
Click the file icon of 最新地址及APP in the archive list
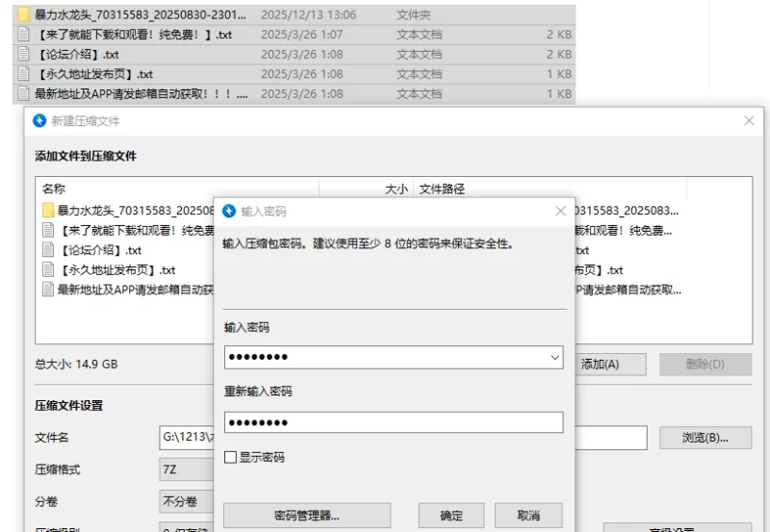click(47, 289)
